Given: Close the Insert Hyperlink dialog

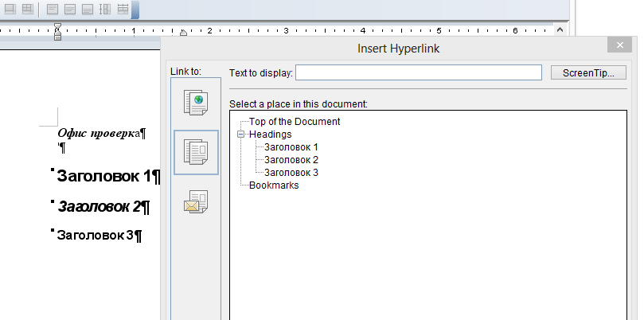Looking at the screenshot, I should pos(619,46).
